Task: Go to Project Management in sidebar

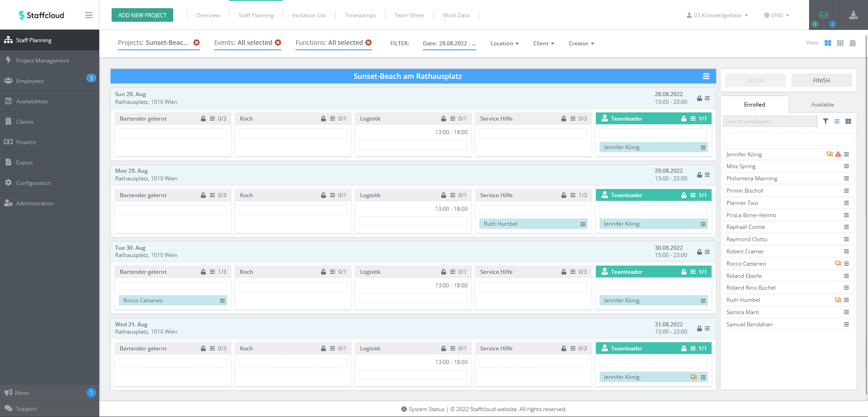Action: 49,60
